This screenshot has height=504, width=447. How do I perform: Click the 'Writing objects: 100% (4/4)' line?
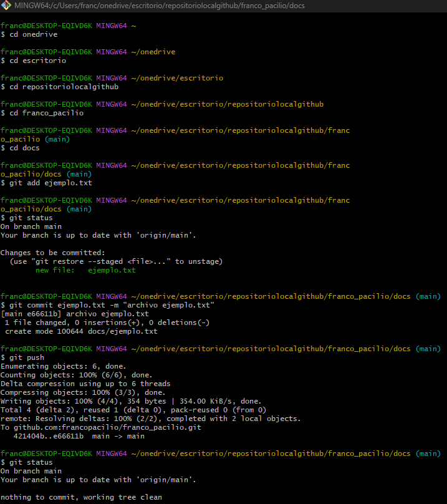point(131,401)
